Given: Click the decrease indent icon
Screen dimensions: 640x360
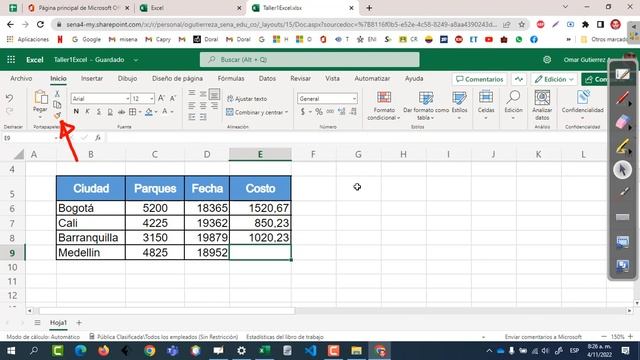Looking at the screenshot, I should (192, 117).
